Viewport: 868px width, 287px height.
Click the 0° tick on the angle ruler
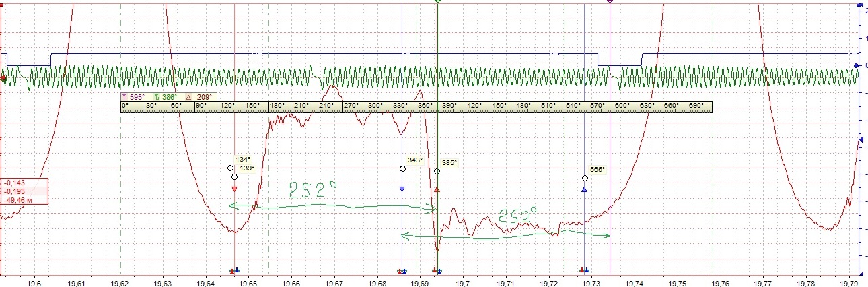click(124, 106)
